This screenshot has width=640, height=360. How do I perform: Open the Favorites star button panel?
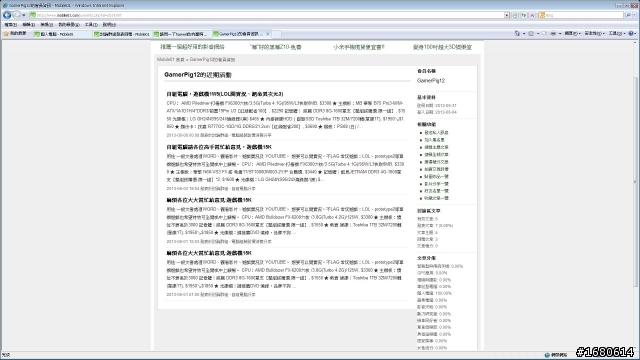15,34
